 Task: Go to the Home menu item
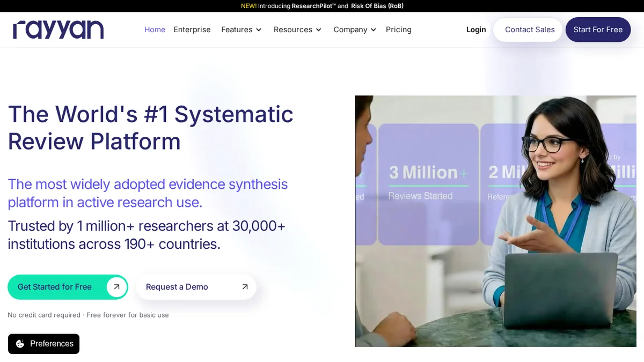pyautogui.click(x=155, y=29)
